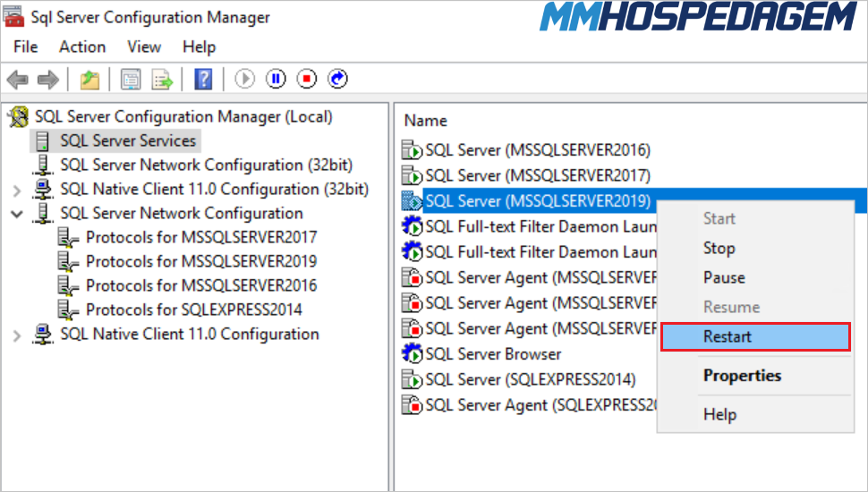The width and height of the screenshot is (868, 492).
Task: Open the View menu
Action: [x=144, y=47]
